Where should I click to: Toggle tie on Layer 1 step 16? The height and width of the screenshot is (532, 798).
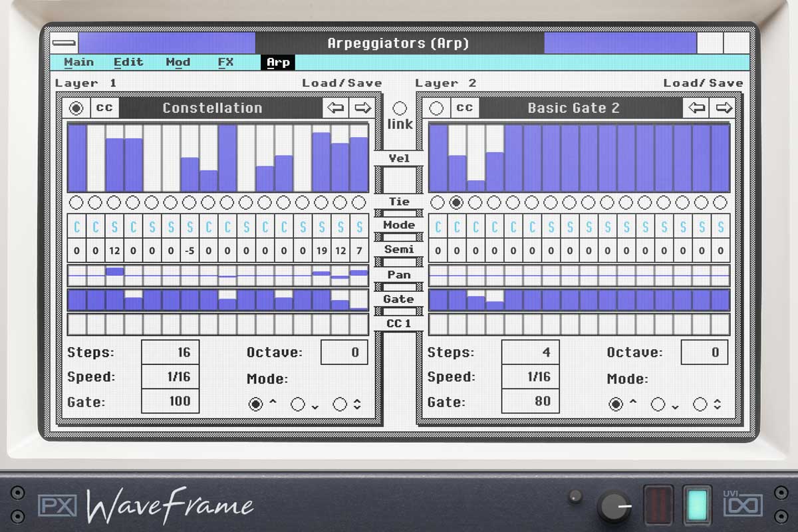359,203
